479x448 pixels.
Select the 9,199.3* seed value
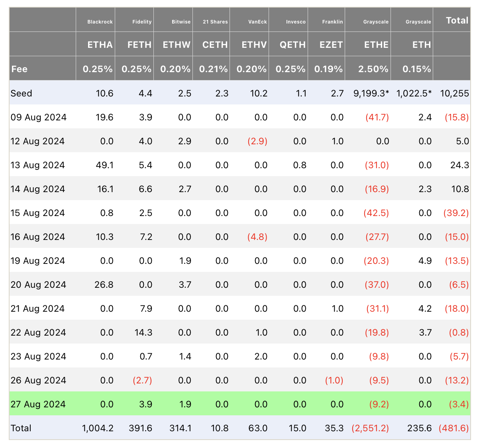(x=371, y=93)
